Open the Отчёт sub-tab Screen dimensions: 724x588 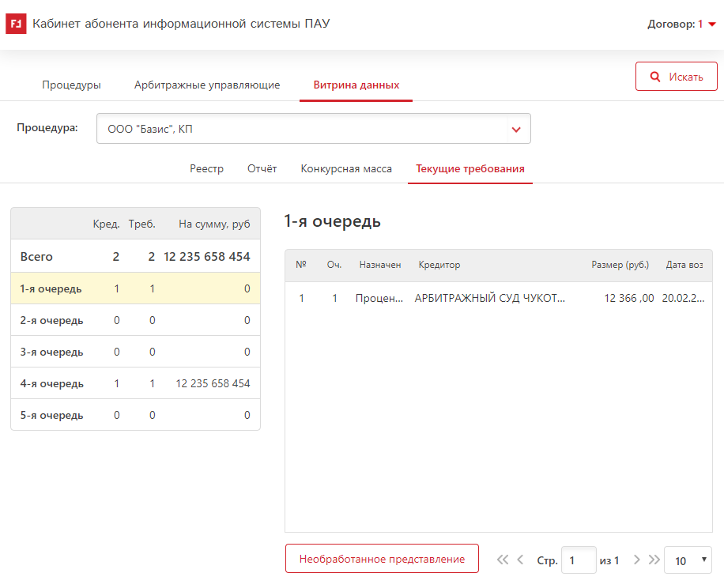click(262, 169)
